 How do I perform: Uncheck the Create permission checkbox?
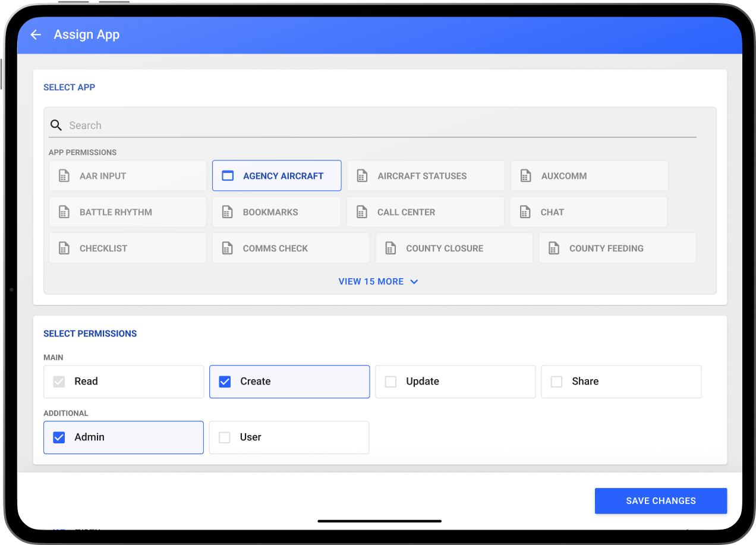pyautogui.click(x=225, y=382)
